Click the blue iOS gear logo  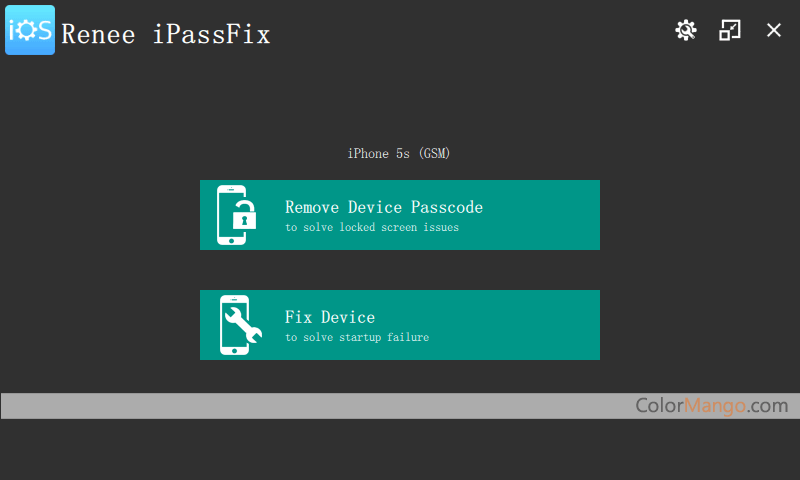[30, 30]
